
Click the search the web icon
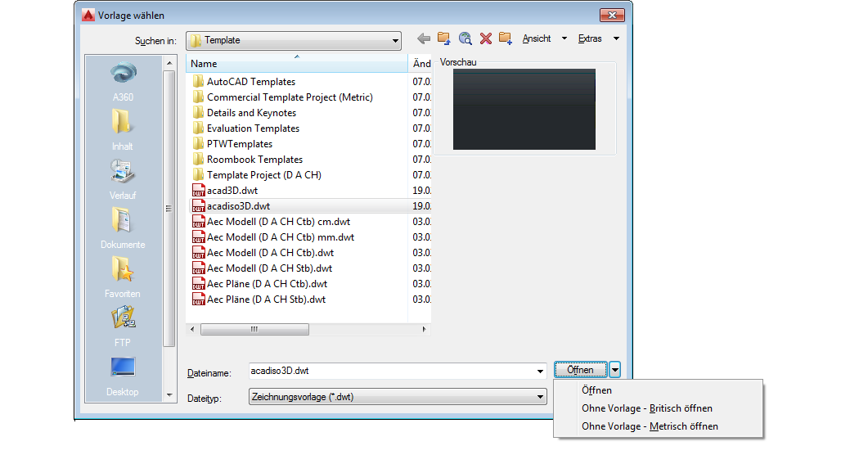[x=465, y=38]
